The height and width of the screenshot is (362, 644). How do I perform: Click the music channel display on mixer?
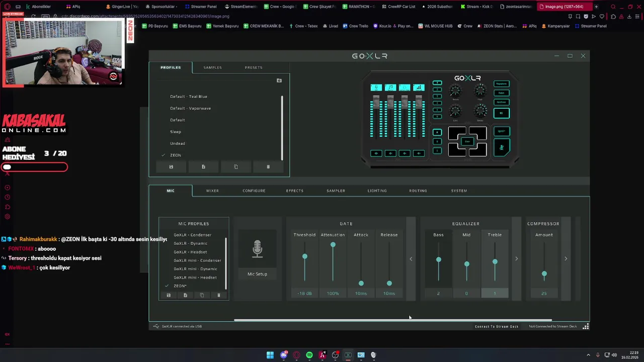(390, 87)
